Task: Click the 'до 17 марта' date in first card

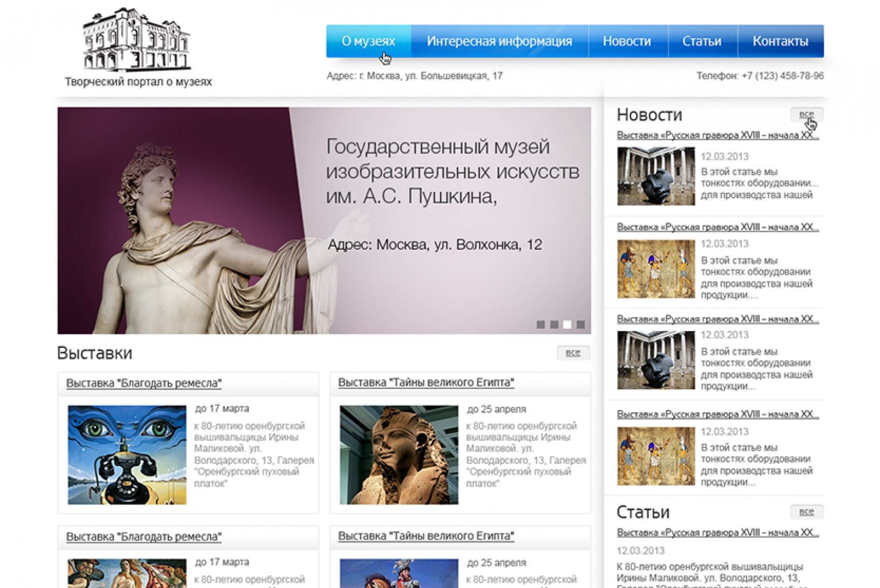Action: click(x=222, y=409)
